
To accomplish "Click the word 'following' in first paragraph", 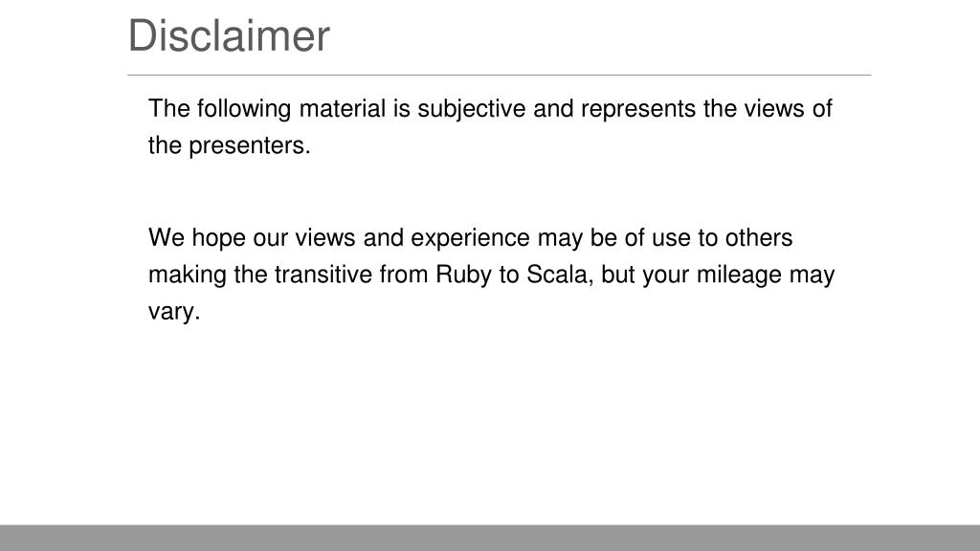I will (244, 109).
